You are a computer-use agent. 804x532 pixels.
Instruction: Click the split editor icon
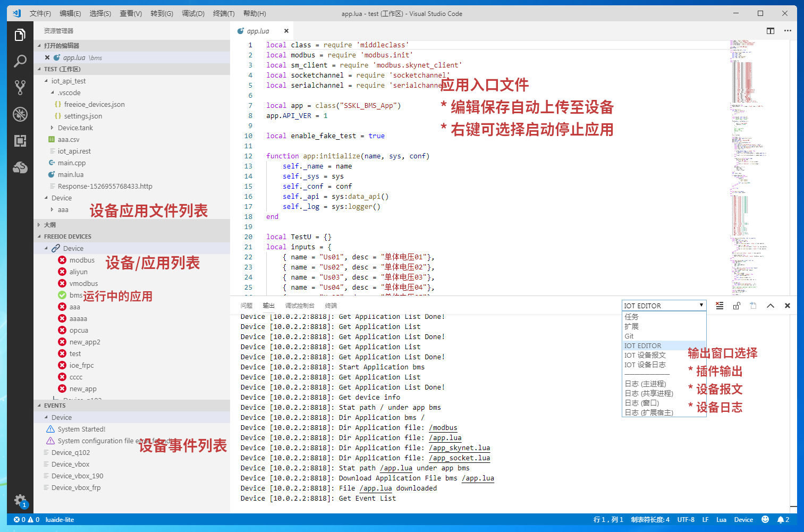point(770,31)
